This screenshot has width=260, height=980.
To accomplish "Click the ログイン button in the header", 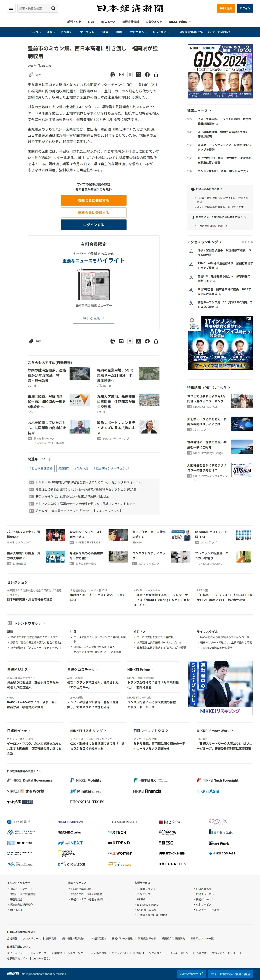I will coord(245,8).
